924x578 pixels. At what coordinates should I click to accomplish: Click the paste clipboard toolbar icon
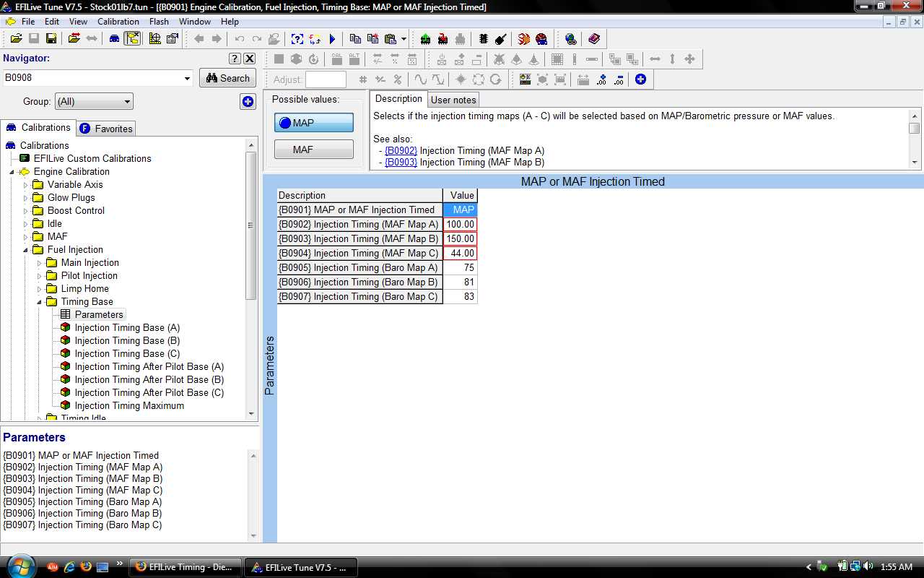[x=391, y=39]
